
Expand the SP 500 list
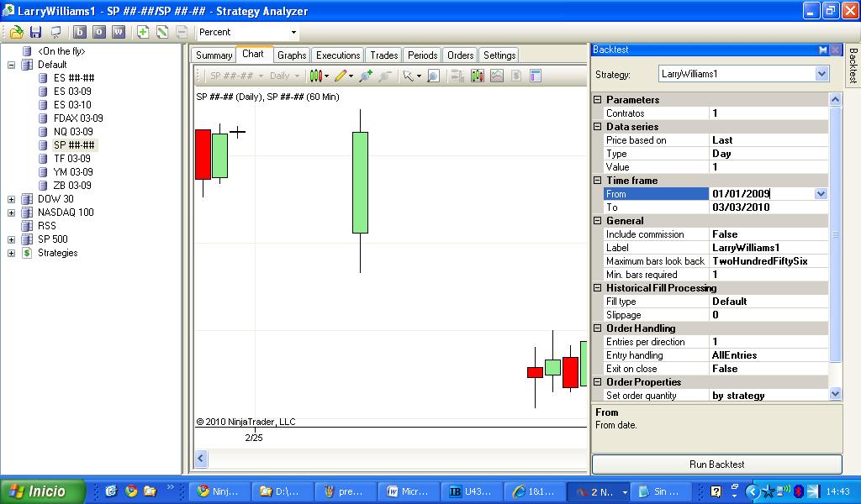pos(11,239)
